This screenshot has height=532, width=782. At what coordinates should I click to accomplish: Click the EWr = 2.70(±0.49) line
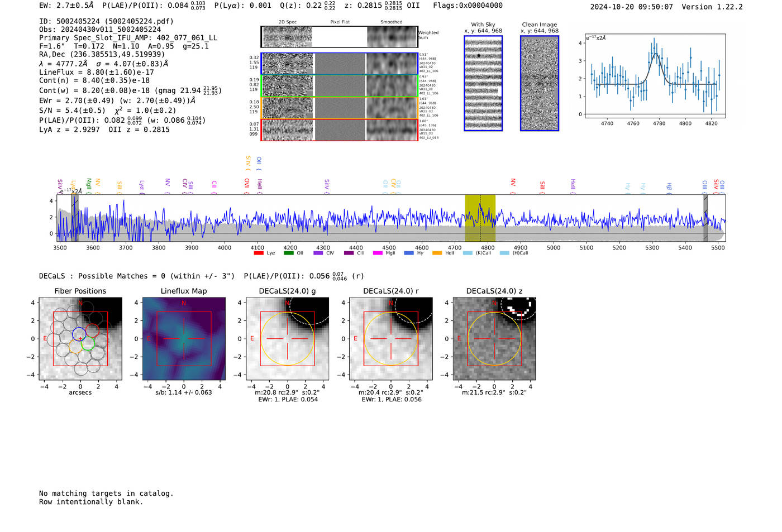point(117,101)
